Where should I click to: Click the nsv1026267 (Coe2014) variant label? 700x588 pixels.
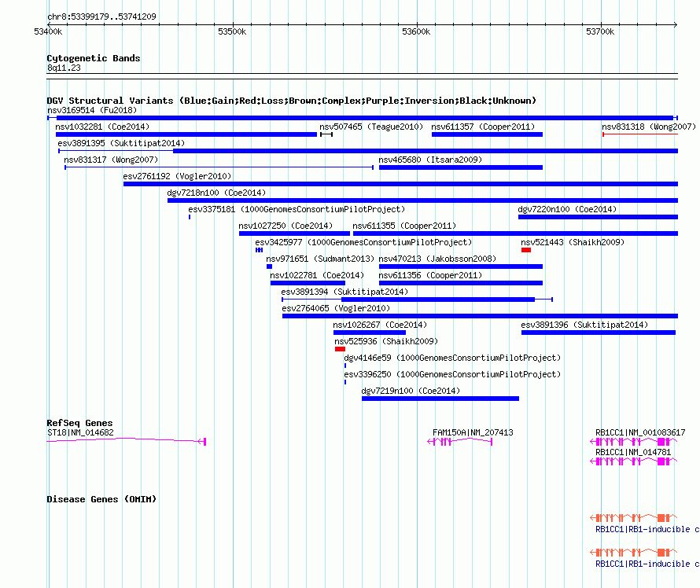coord(380,325)
